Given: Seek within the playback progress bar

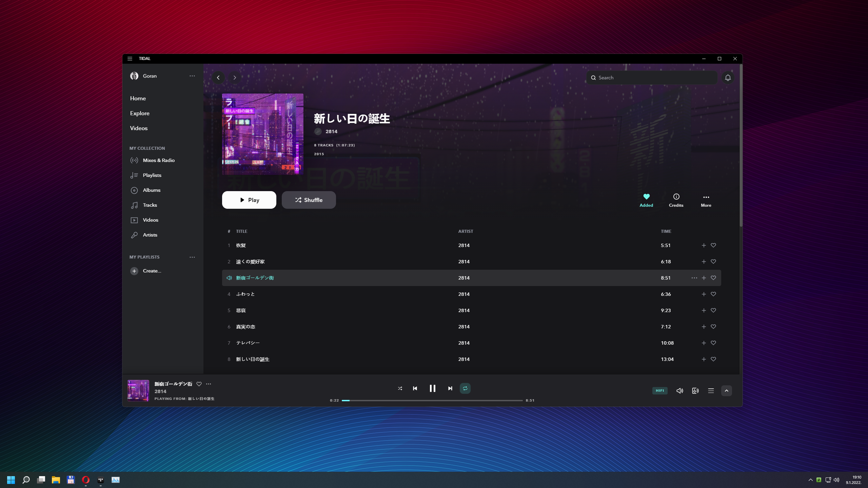Looking at the screenshot, I should coord(432,401).
